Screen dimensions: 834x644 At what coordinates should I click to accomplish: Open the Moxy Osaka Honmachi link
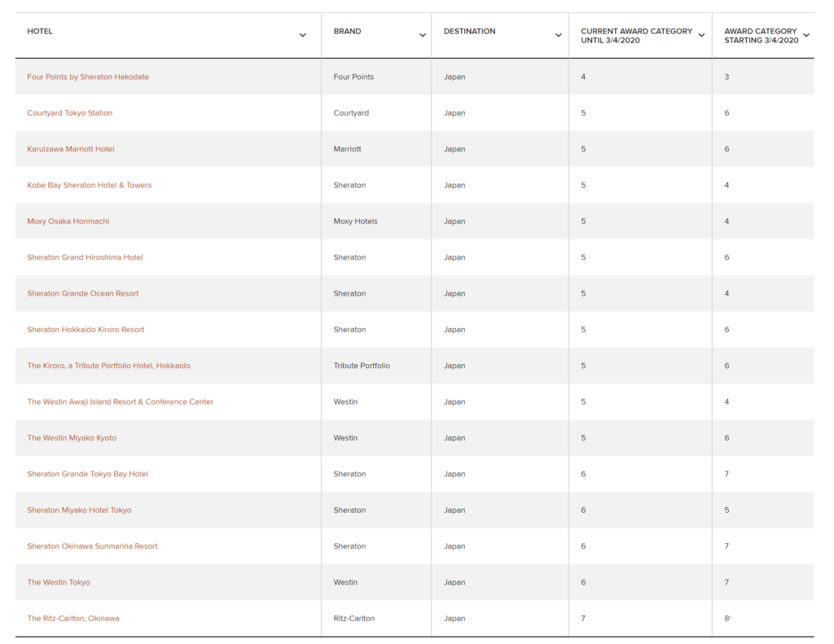(x=68, y=221)
